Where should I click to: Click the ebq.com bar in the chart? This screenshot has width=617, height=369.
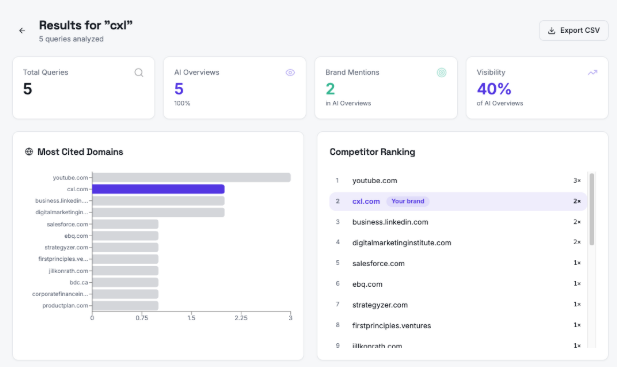126,236
